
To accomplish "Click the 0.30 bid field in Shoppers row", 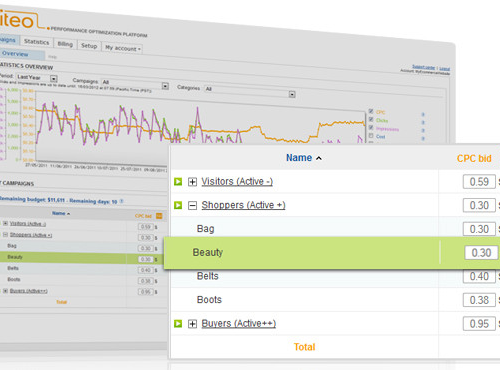I will [479, 206].
